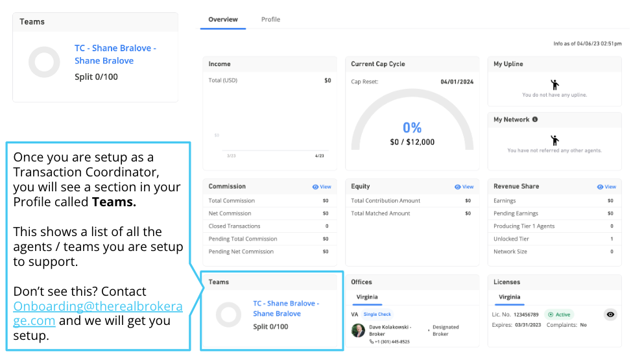
Task: Switch to the Profile tab
Action: (270, 19)
